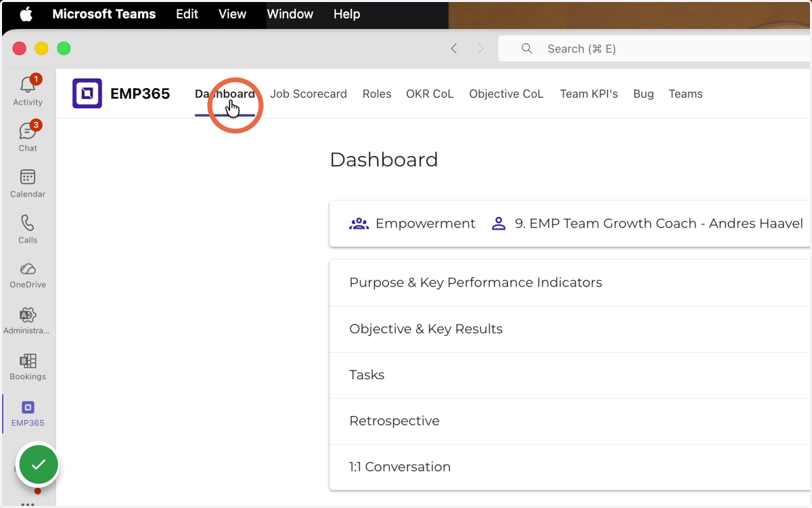The image size is (812, 508).
Task: Open the Roles tab
Action: (x=377, y=94)
